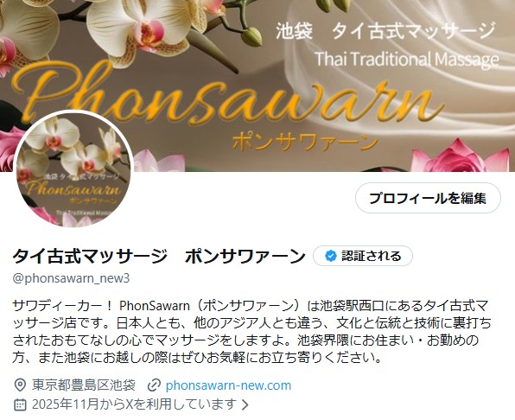
Task: Click the calendar icon beside join date
Action: [x=20, y=404]
